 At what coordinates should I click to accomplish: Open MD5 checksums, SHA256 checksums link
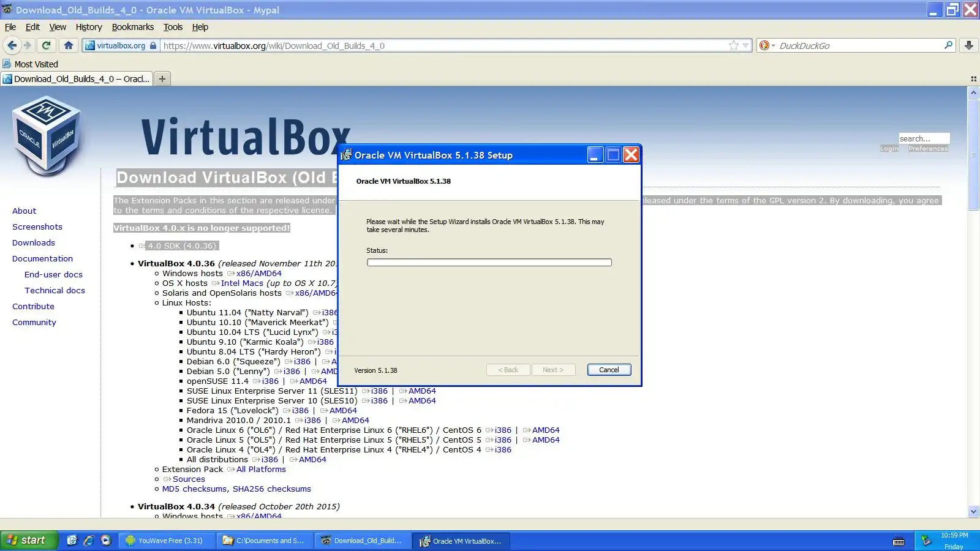click(236, 489)
